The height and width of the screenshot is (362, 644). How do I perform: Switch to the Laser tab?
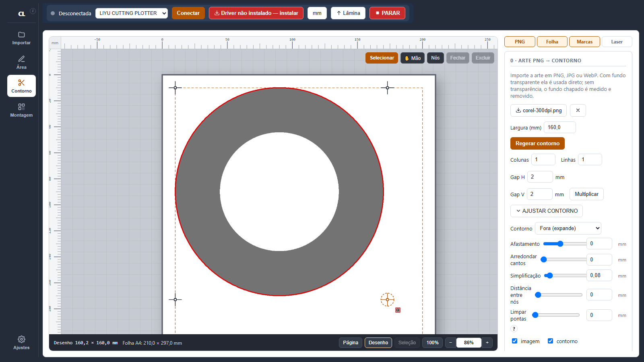click(x=617, y=41)
